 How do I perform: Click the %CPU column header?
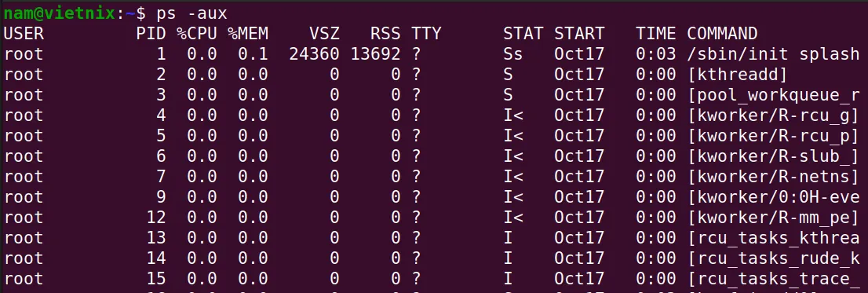197,34
